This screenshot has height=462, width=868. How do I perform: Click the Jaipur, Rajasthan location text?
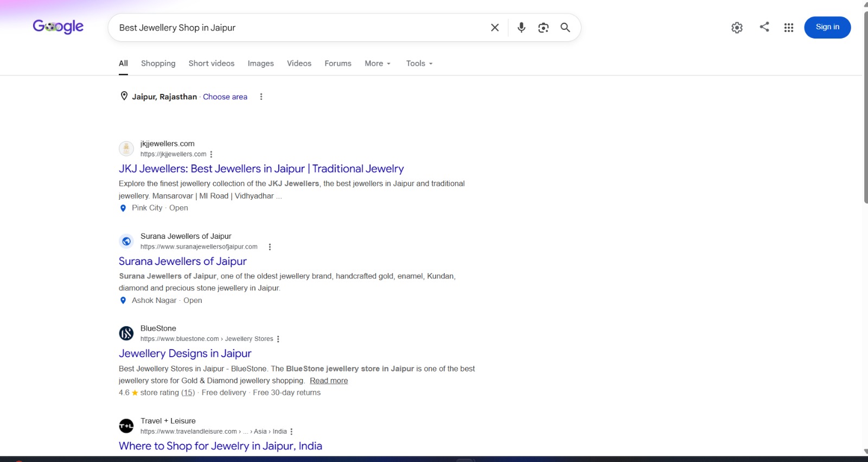[x=164, y=97]
